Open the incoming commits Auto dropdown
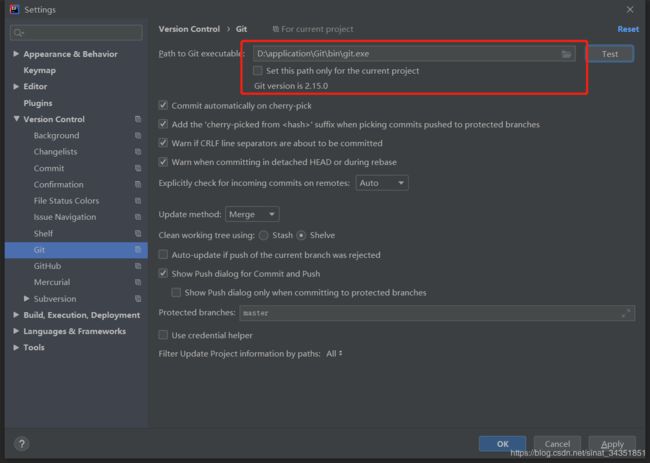 (382, 183)
